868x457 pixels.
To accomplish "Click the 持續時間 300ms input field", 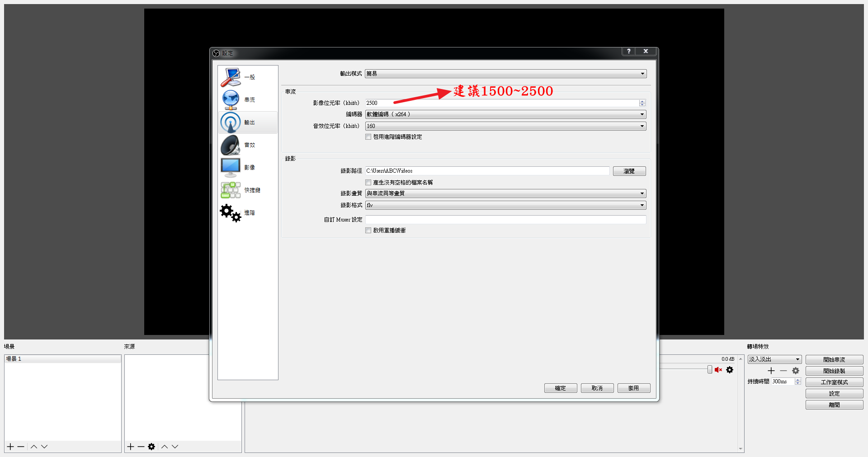I will point(783,382).
